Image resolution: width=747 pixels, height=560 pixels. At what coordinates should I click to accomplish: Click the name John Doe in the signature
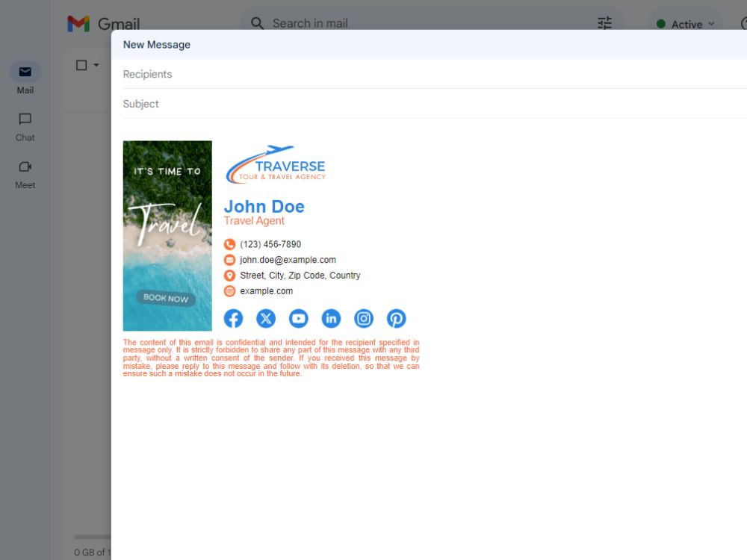pyautogui.click(x=264, y=207)
